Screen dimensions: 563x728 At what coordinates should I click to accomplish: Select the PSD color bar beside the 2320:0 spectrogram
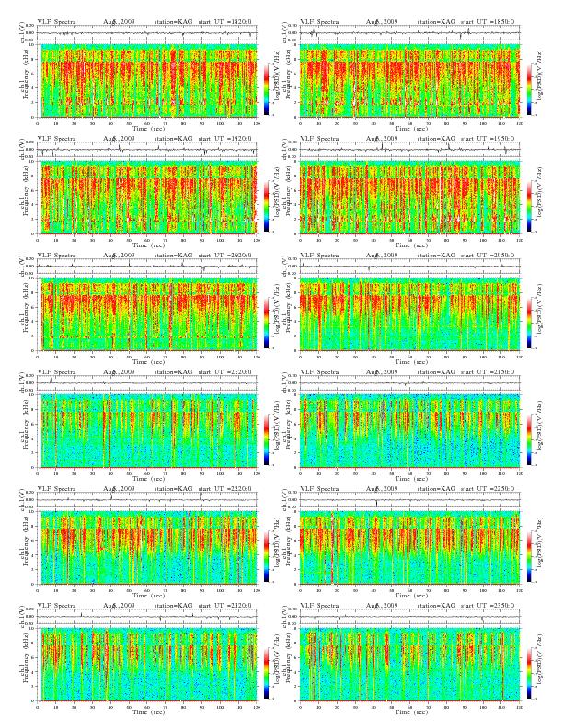click(266, 673)
